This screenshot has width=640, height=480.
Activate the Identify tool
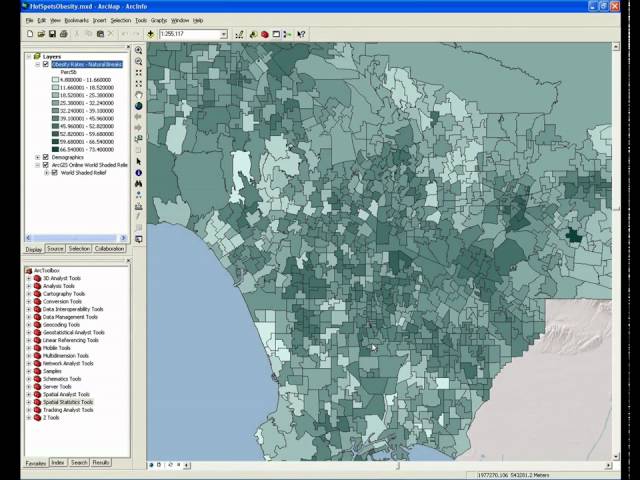[139, 173]
